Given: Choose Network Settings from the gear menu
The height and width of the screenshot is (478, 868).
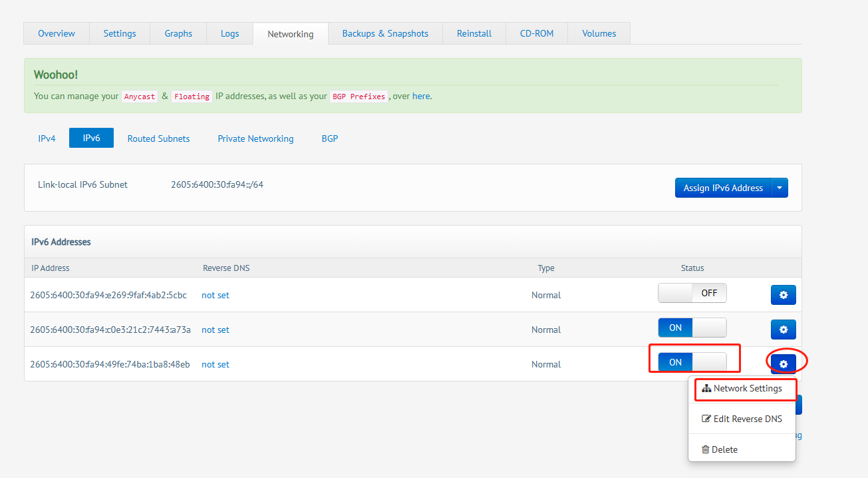Looking at the screenshot, I should pos(742,389).
